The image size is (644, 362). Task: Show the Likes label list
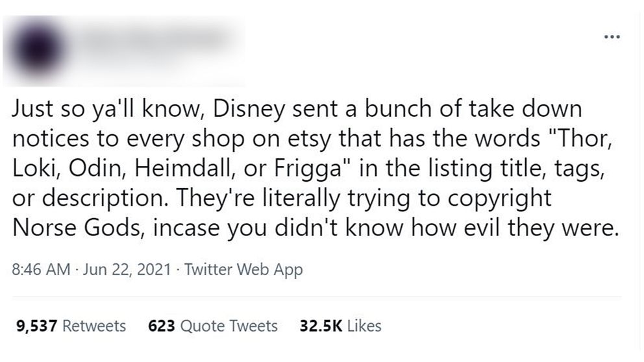click(x=364, y=326)
